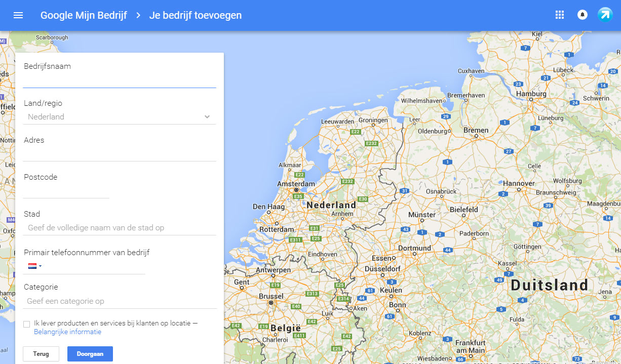Click Groningen on the map

[373, 120]
